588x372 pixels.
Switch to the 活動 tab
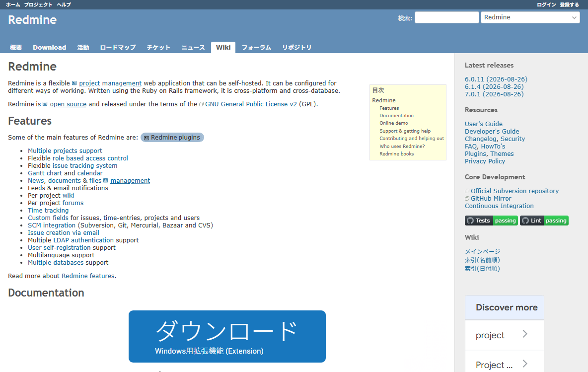pyautogui.click(x=83, y=47)
